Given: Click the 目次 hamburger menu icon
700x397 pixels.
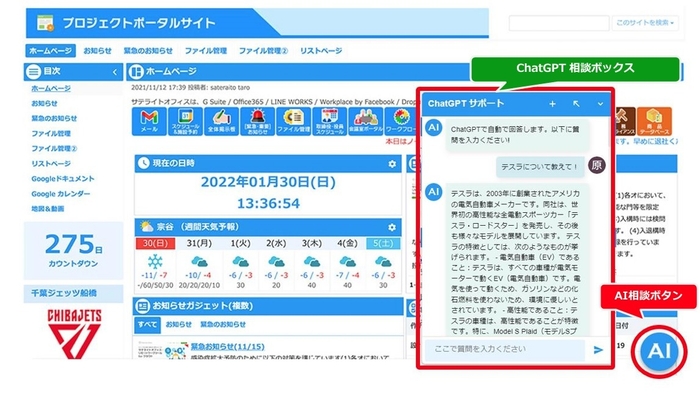Looking at the screenshot, I should click(x=33, y=71).
